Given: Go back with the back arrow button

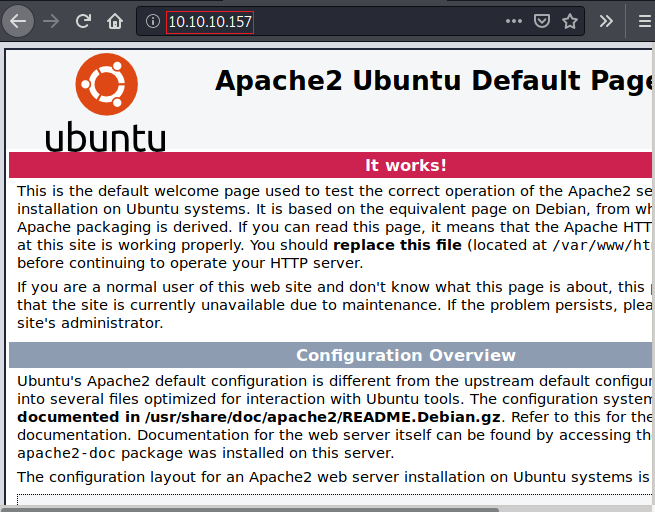Looking at the screenshot, I should [x=18, y=21].
